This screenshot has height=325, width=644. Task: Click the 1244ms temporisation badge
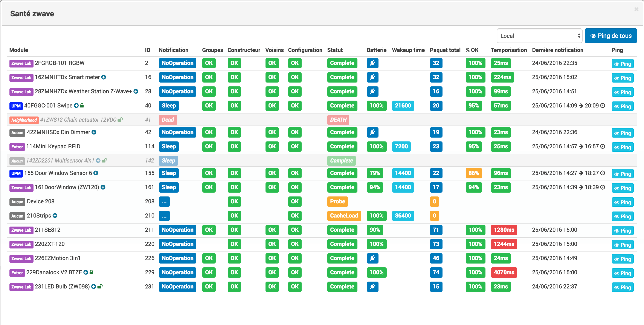(x=504, y=244)
